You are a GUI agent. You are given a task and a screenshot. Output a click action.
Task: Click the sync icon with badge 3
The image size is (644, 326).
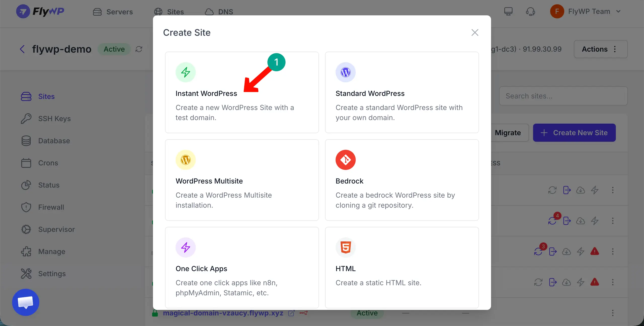[538, 251]
